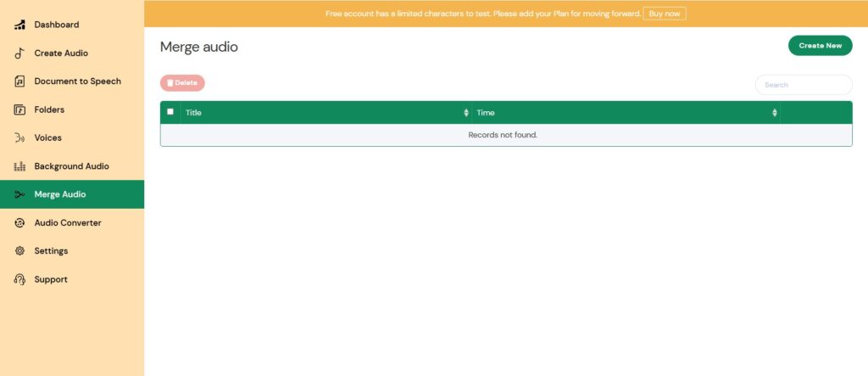Viewport: 868px width, 376px height.
Task: Click the Audio Converter icon
Action: coord(19,222)
